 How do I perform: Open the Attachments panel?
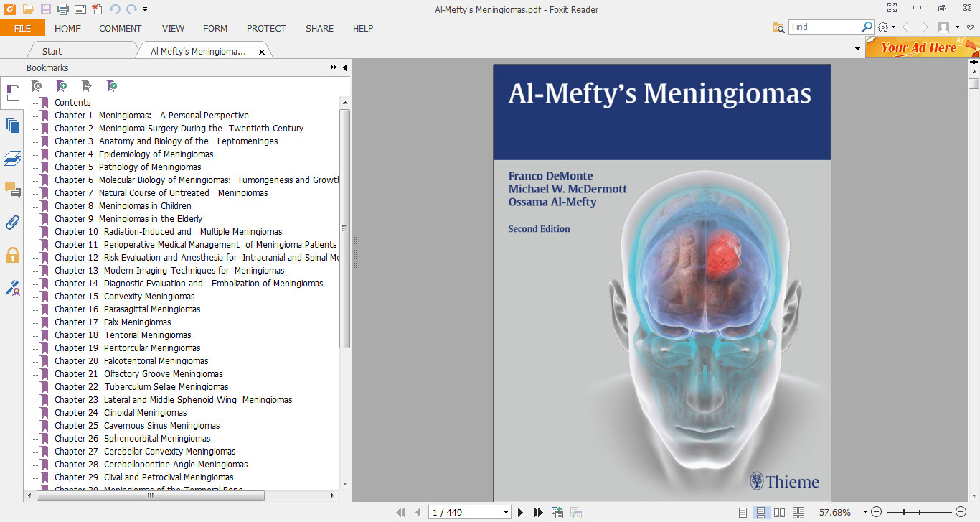12,223
